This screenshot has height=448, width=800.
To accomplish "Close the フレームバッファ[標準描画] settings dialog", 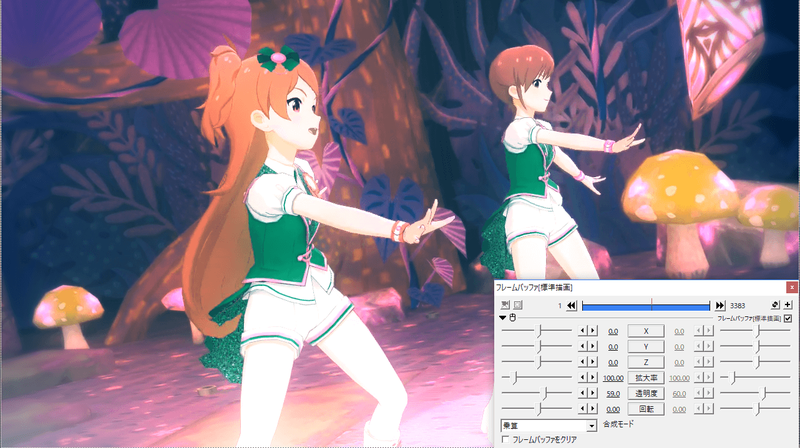I will coord(791,287).
